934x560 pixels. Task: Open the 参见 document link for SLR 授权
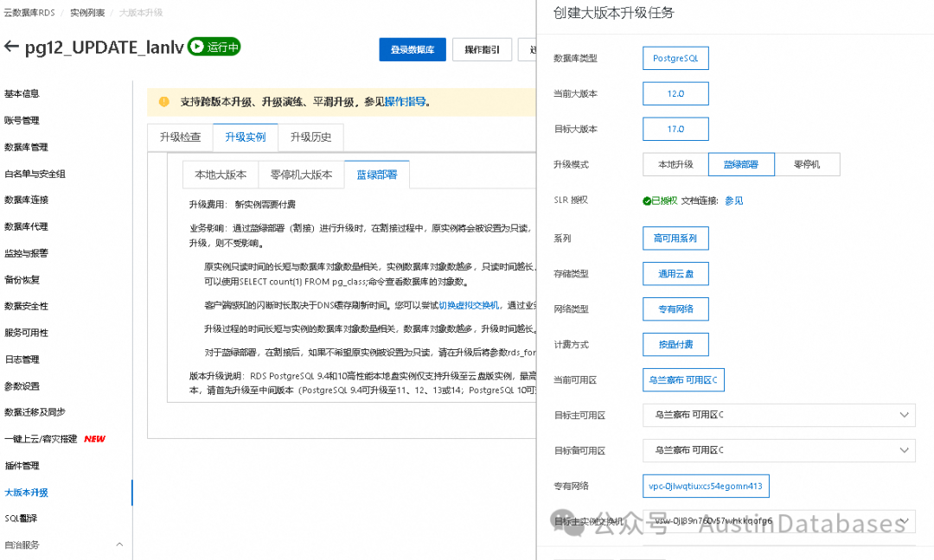tap(734, 201)
